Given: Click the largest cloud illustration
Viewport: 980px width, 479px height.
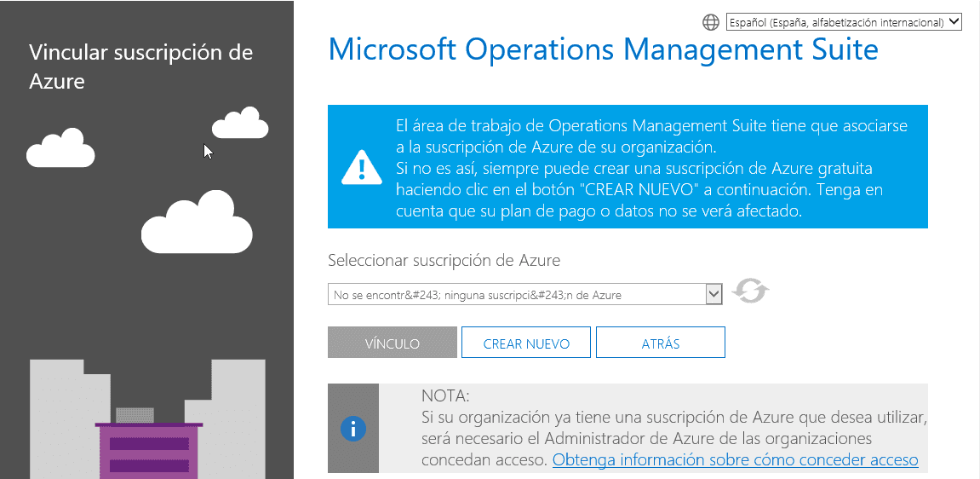Looking at the screenshot, I should coord(197,223).
